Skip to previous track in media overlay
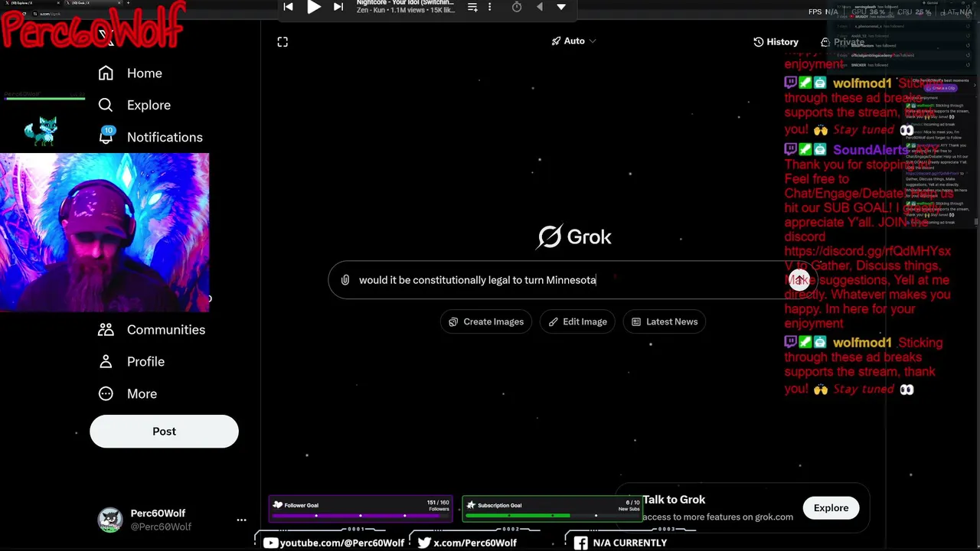 tap(288, 7)
